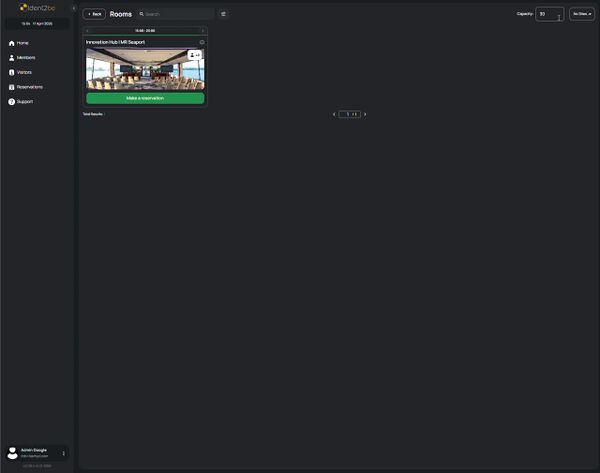Shift the room time slot later
Viewport: 600px width, 473px height.
tap(203, 31)
